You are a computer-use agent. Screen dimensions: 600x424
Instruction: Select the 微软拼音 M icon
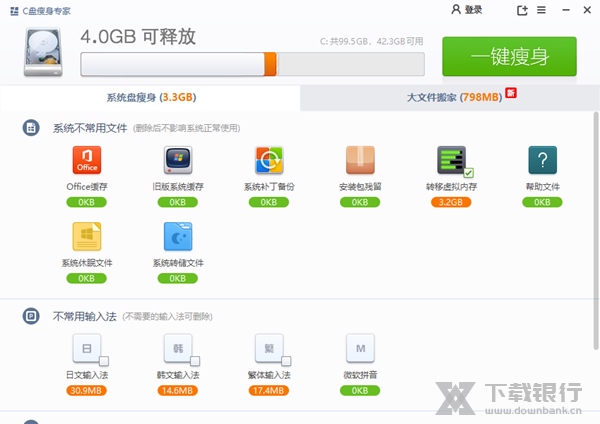pyautogui.click(x=360, y=348)
